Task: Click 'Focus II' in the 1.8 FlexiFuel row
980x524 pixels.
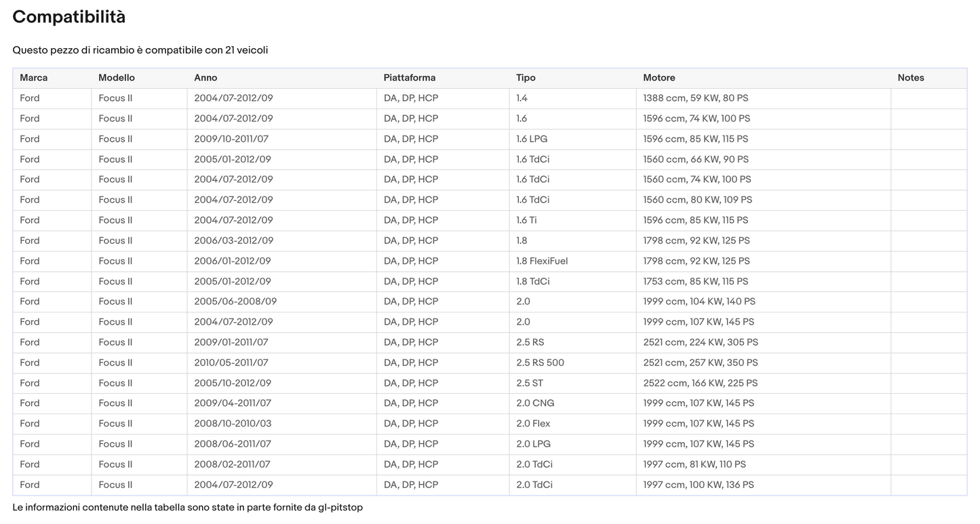Action: (x=115, y=261)
